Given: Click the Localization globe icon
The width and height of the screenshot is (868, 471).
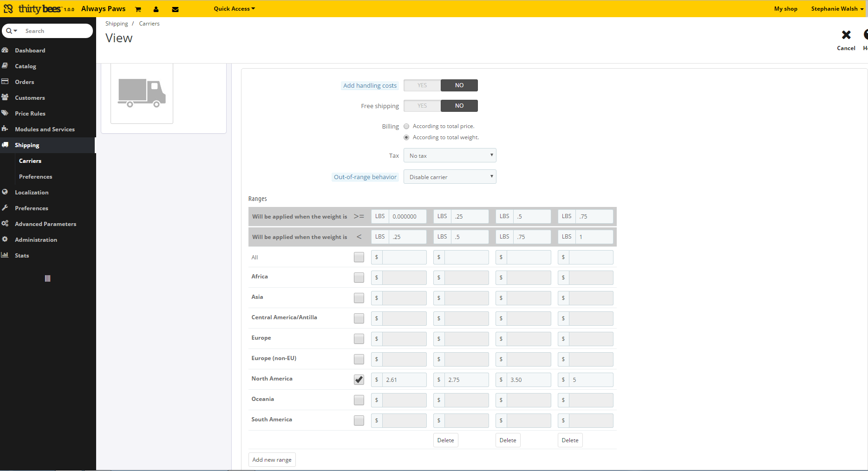Looking at the screenshot, I should pos(5,192).
